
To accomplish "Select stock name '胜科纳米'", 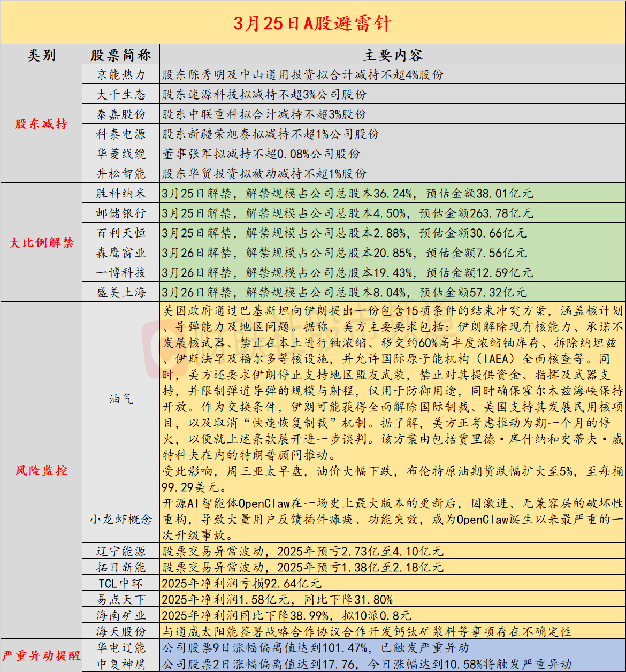I will tap(121, 194).
